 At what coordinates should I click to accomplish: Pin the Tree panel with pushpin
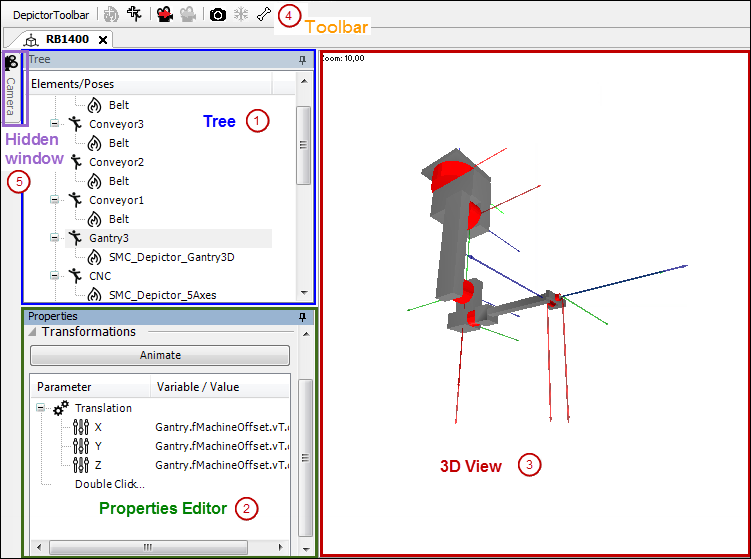(302, 61)
